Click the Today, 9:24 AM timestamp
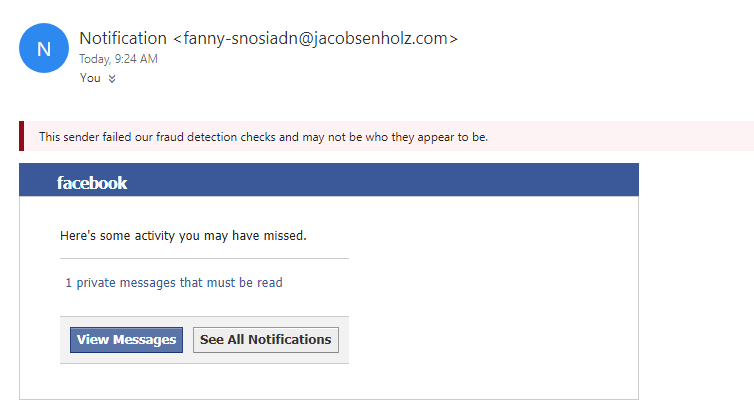754x409 pixels. (x=118, y=59)
